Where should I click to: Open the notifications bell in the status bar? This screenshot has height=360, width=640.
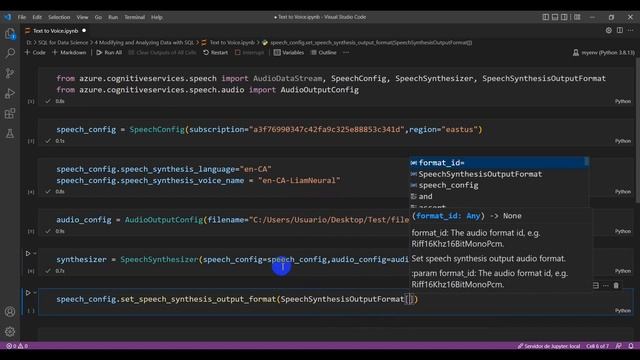pos(631,346)
